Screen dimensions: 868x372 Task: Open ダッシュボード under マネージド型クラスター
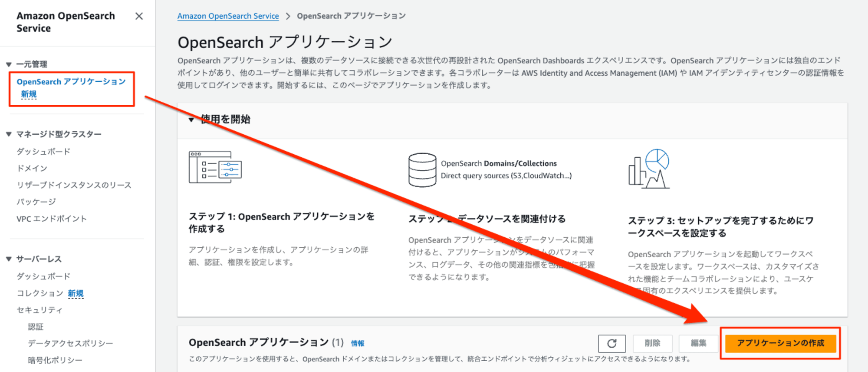[43, 152]
